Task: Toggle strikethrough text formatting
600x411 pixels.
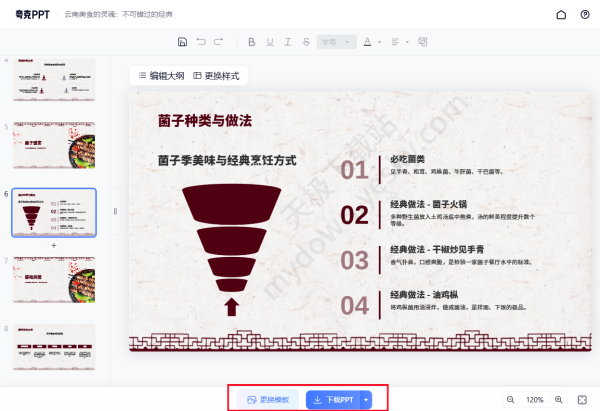Action: (305, 42)
